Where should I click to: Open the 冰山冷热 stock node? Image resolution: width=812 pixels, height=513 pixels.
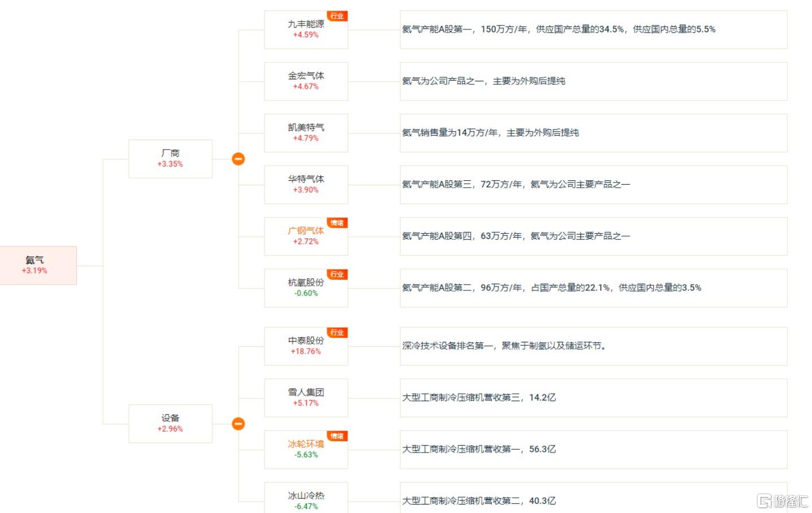point(306,498)
